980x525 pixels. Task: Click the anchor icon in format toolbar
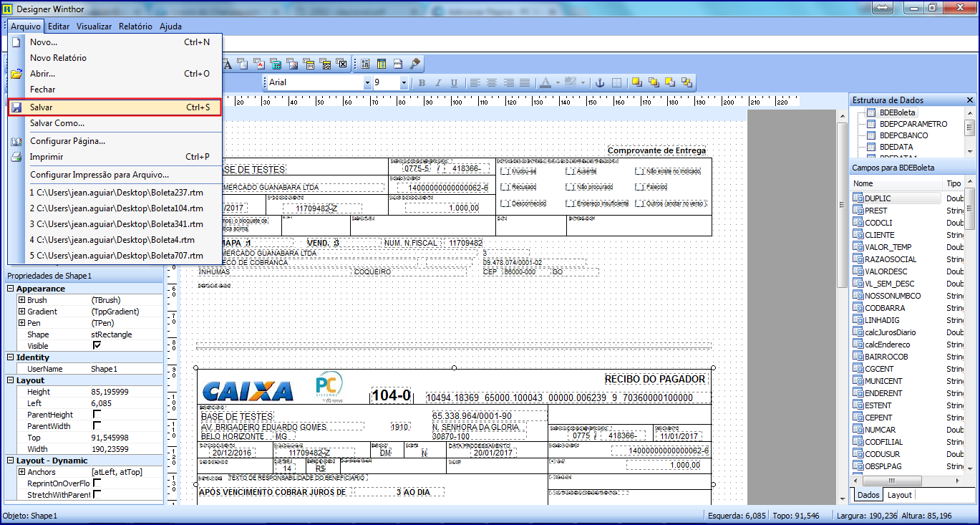pyautogui.click(x=601, y=83)
